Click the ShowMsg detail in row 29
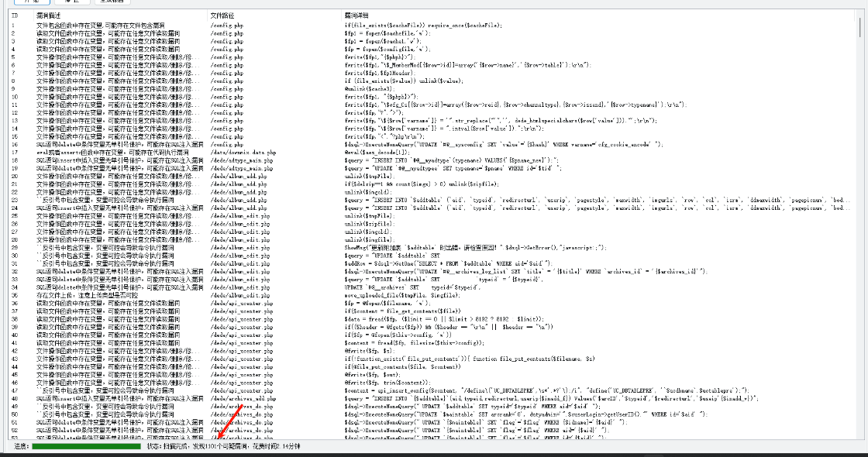Viewport: 868px width, 457px height. click(x=475, y=247)
